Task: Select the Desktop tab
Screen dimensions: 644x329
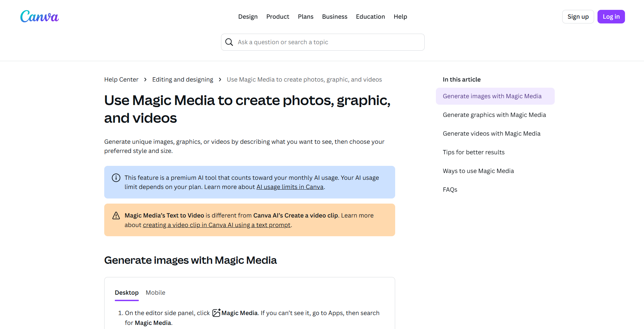Action: (x=127, y=293)
